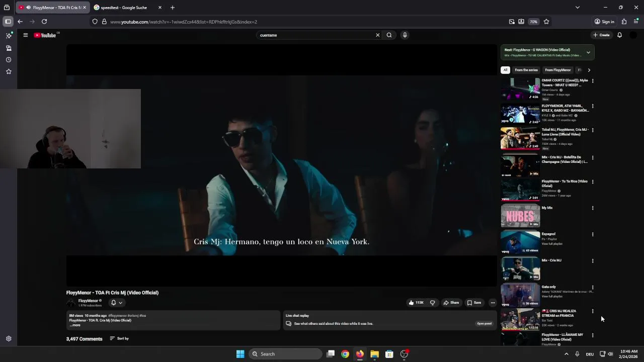The image size is (644, 362).
Task: Open sidebar settings gear
Action: (x=9, y=339)
